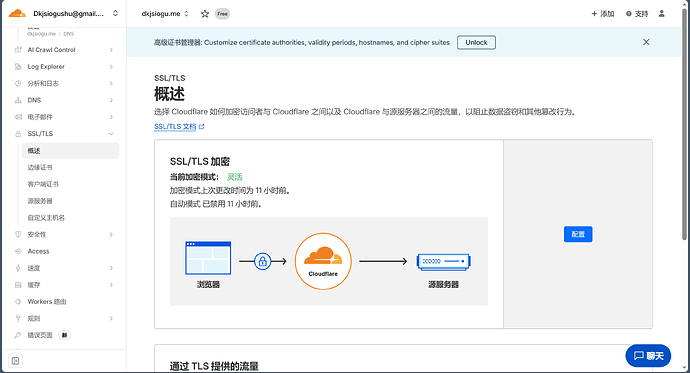Click the origin server icon in the diagram
This screenshot has width=690, height=373.
tap(444, 261)
